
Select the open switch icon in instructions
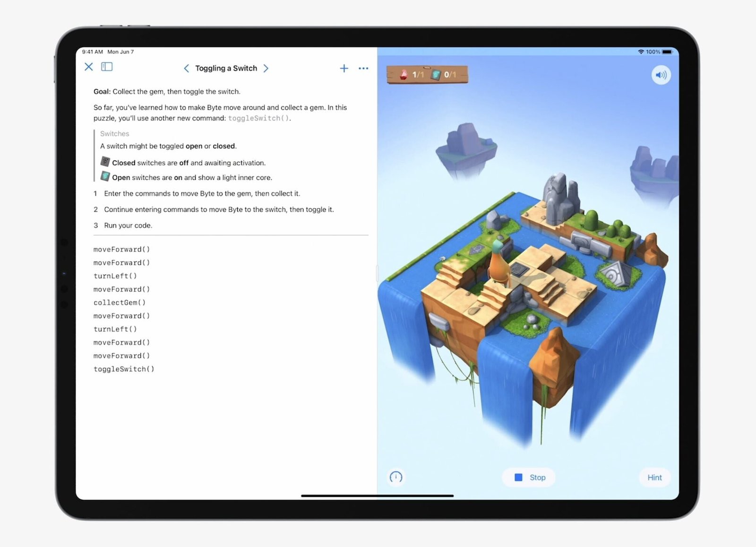[x=105, y=177]
